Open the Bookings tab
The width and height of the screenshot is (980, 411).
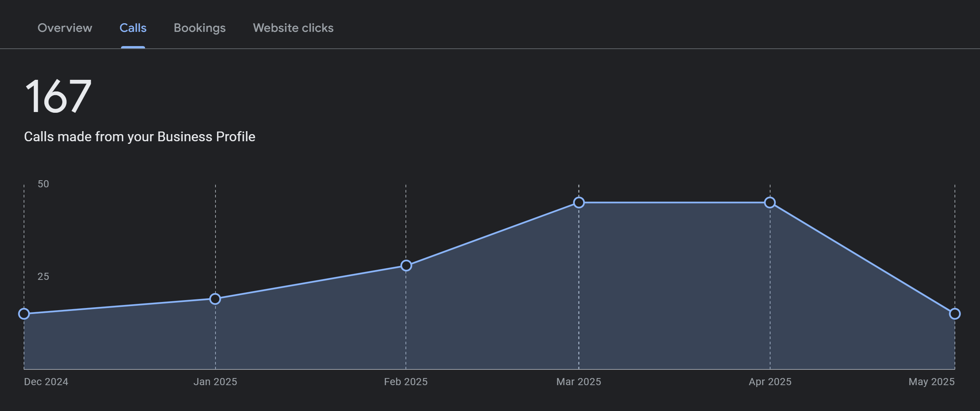(200, 28)
